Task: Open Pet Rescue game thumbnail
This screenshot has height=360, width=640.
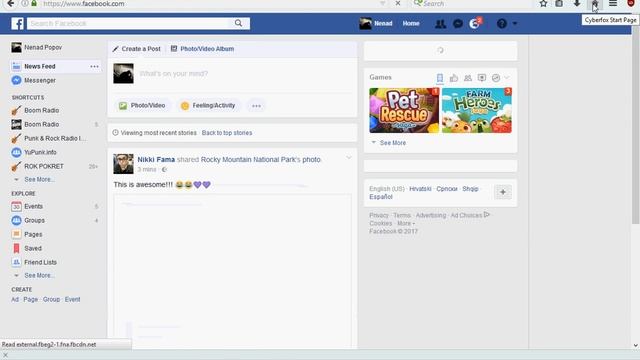Action: [404, 110]
